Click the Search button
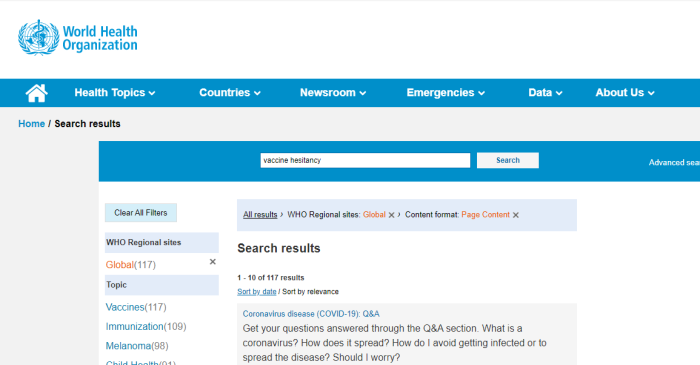Viewport: 700px width, 365px height. (508, 160)
